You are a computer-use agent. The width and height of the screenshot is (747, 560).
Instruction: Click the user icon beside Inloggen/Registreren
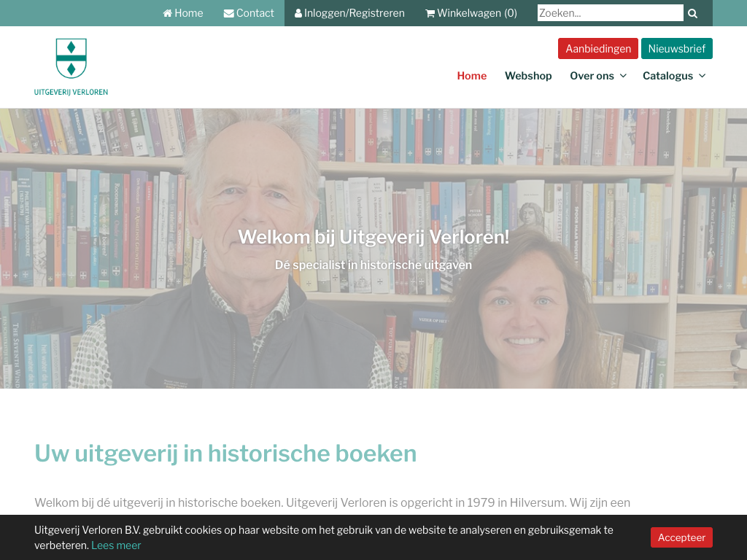point(298,13)
